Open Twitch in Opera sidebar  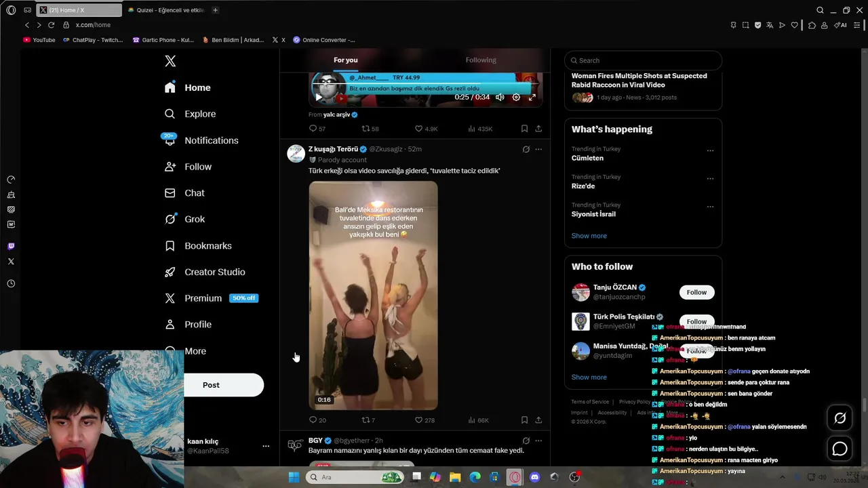point(11,246)
